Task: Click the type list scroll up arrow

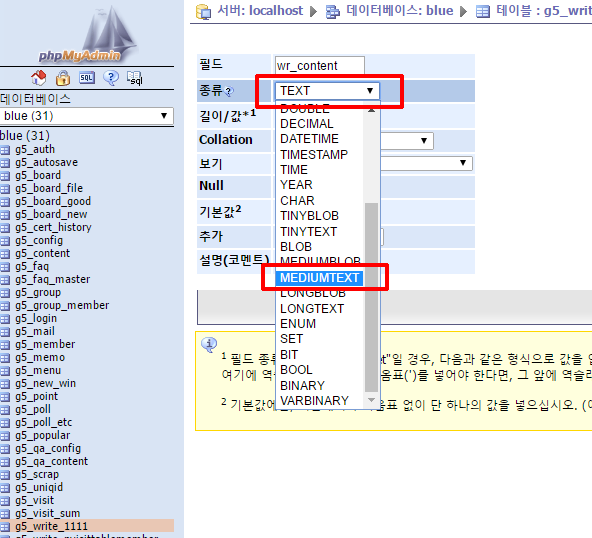Action: (x=372, y=109)
